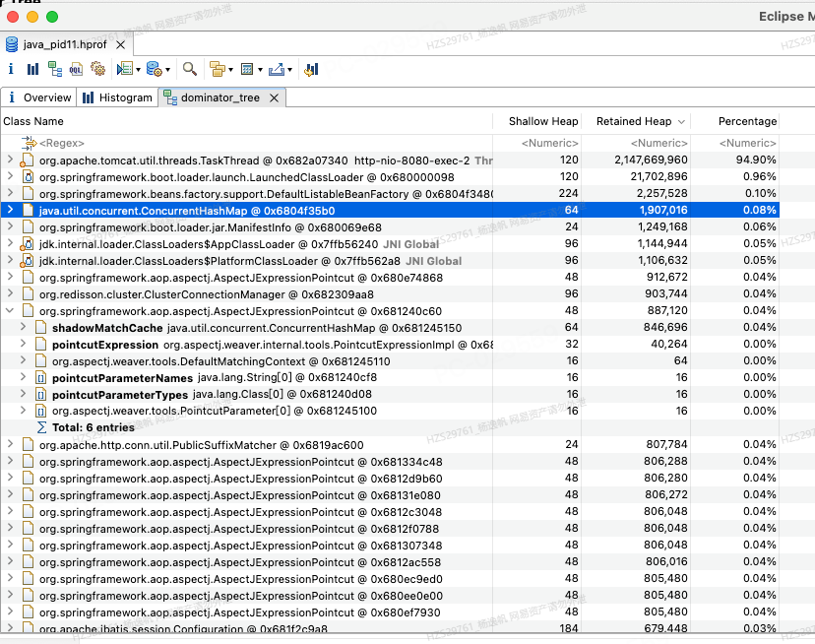Open the OQL query editor
Viewport: 815px width, 644px height.
pyautogui.click(x=76, y=69)
